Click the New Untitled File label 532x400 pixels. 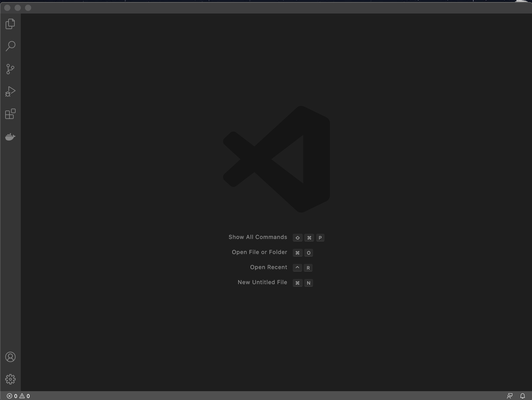pyautogui.click(x=262, y=282)
